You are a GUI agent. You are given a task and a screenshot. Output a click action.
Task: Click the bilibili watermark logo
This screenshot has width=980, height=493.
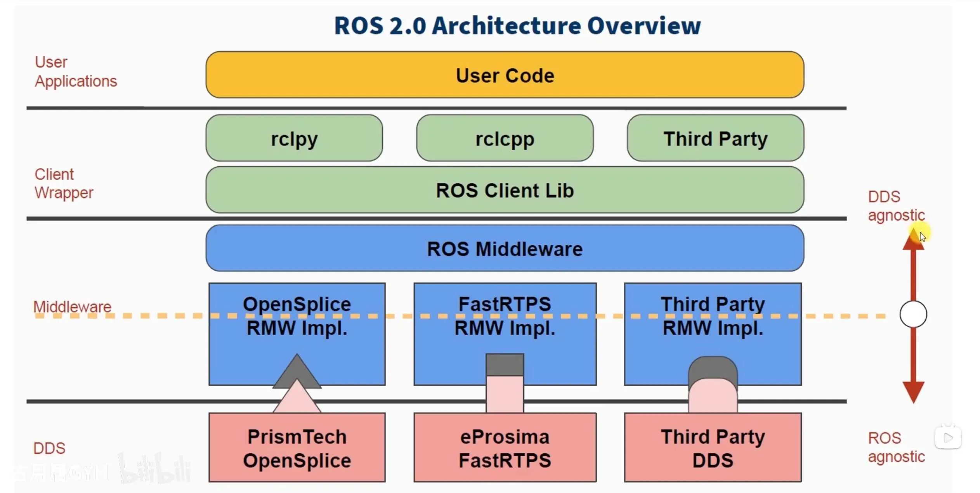point(154,468)
